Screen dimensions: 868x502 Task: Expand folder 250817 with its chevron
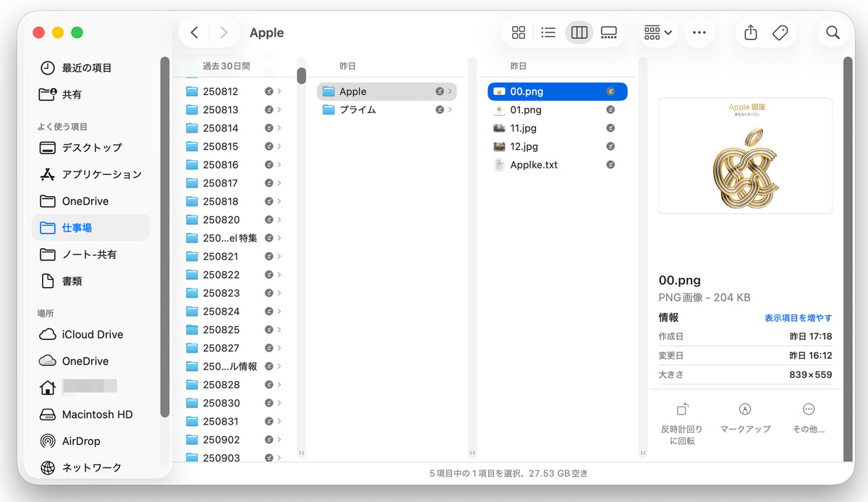click(x=279, y=183)
